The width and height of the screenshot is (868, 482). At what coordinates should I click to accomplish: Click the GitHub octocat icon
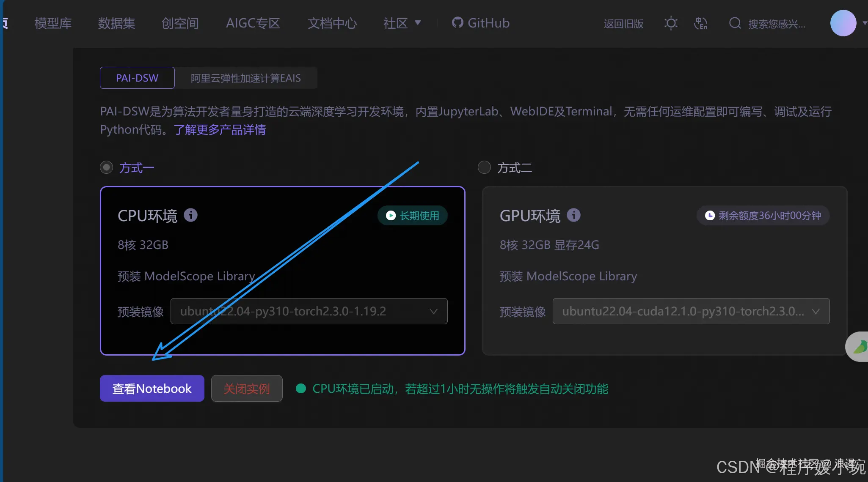457,22
